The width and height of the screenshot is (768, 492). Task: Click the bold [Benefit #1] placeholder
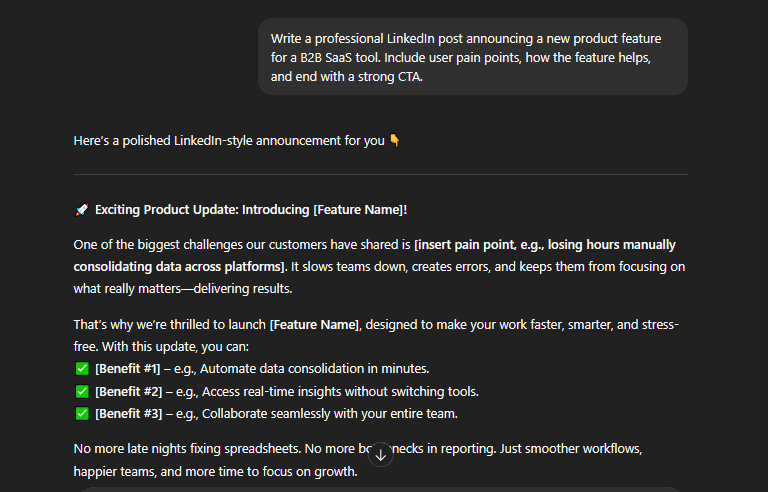pos(127,369)
